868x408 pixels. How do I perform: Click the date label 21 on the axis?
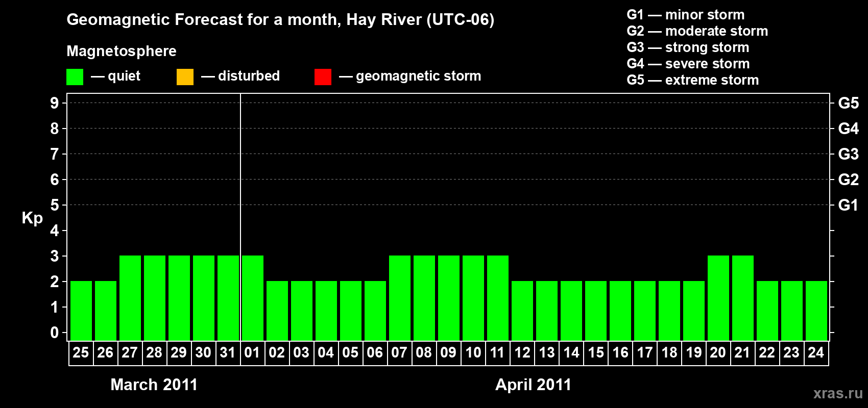tap(742, 352)
